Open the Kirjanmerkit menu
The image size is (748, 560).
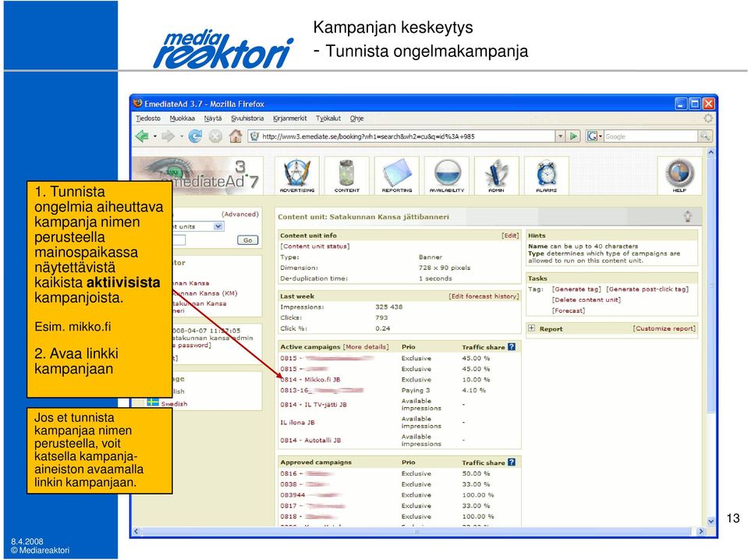[x=290, y=119]
